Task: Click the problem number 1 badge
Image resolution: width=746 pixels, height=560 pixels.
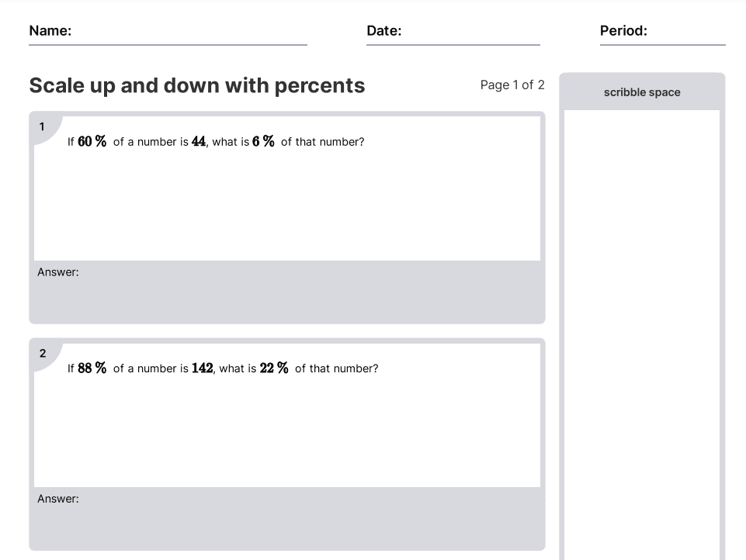Action: [42, 127]
